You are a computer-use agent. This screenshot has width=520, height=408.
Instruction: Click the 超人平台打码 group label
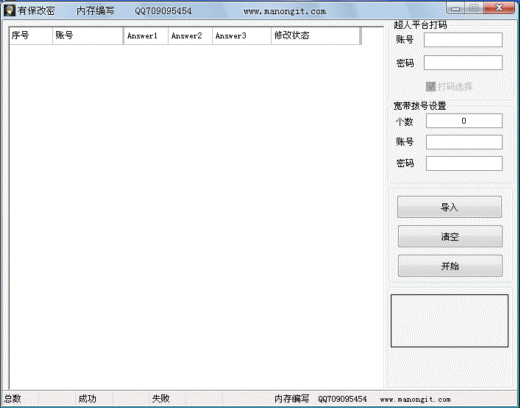coord(420,25)
